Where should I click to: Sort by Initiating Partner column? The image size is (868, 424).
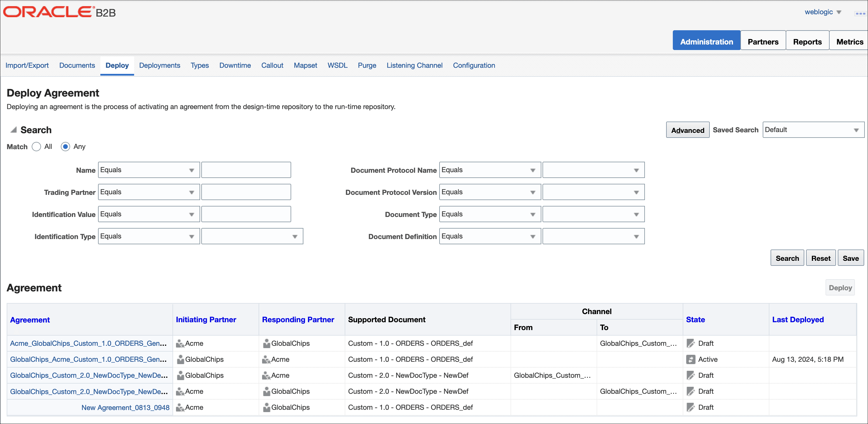(206, 320)
